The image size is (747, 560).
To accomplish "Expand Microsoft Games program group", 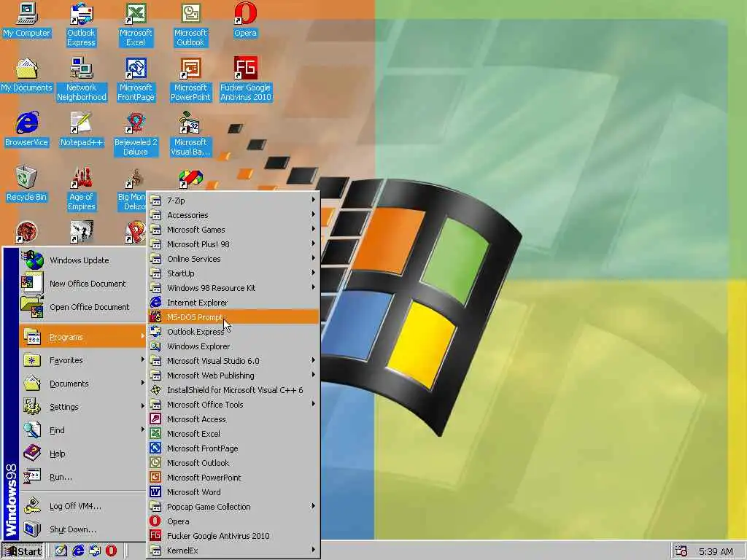I will pos(233,230).
